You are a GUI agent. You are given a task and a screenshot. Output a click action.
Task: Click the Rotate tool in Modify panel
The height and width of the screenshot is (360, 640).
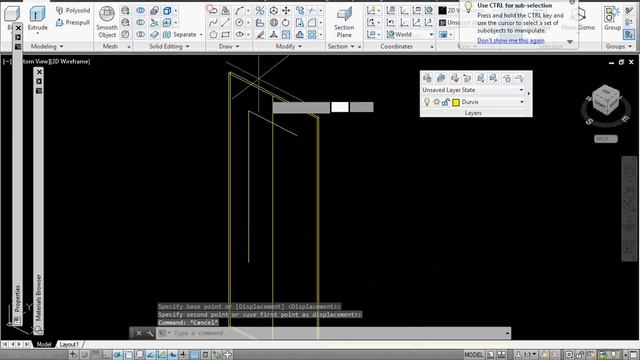point(286,23)
